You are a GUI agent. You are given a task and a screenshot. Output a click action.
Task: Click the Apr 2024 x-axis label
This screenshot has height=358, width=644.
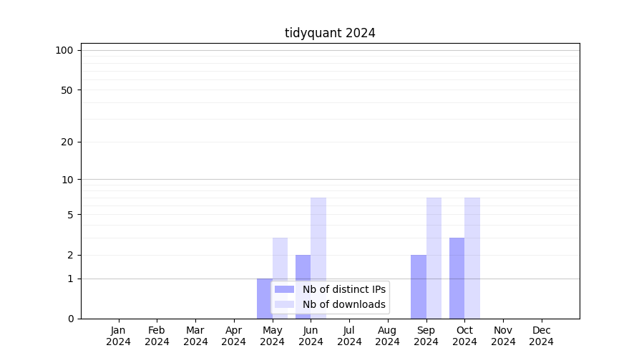[x=234, y=336]
